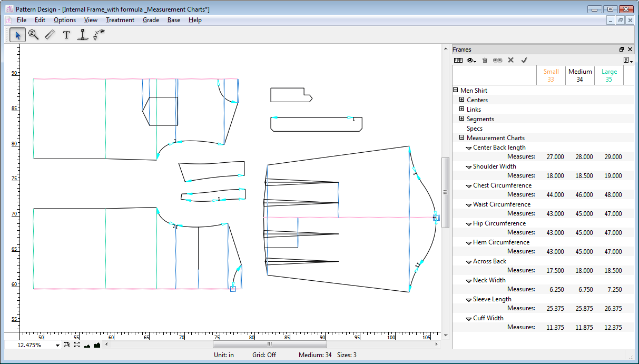The image size is (639, 364).
Task: Click the fit-to-screen icon beside zoom box
Action: (x=77, y=345)
